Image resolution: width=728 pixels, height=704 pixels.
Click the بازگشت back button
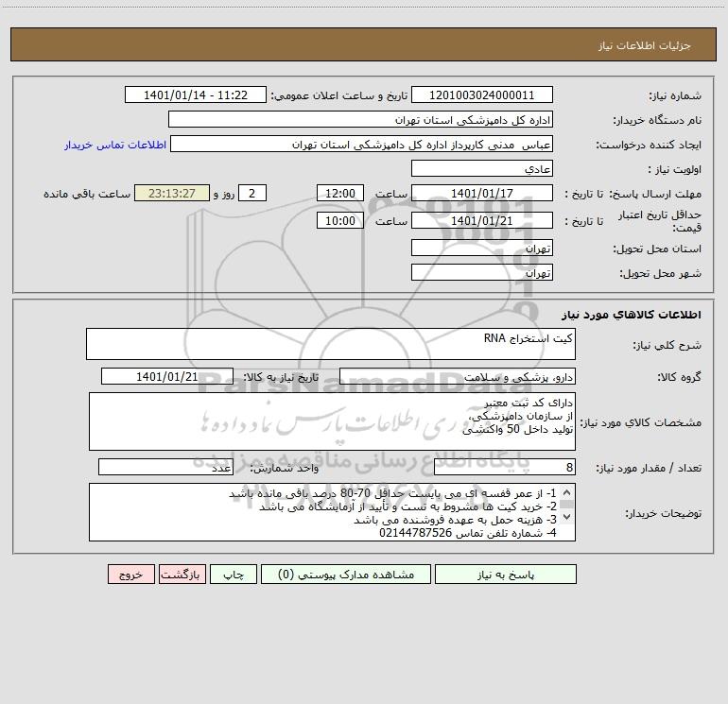(182, 574)
